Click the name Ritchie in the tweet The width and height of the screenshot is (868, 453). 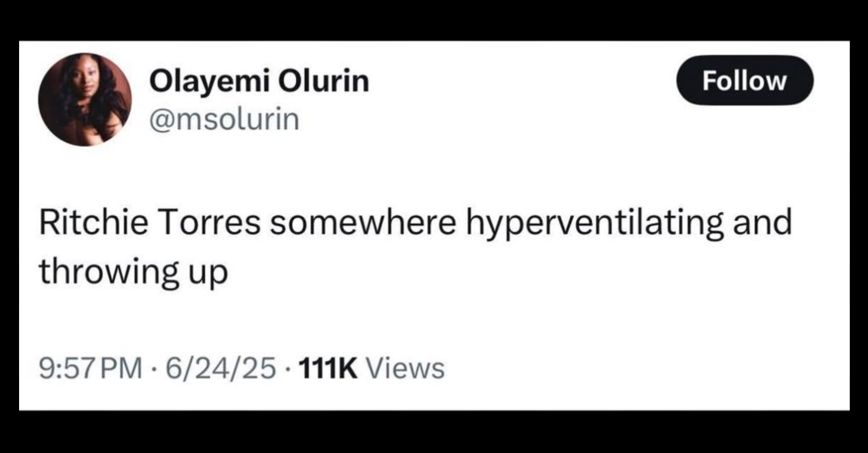93,223
